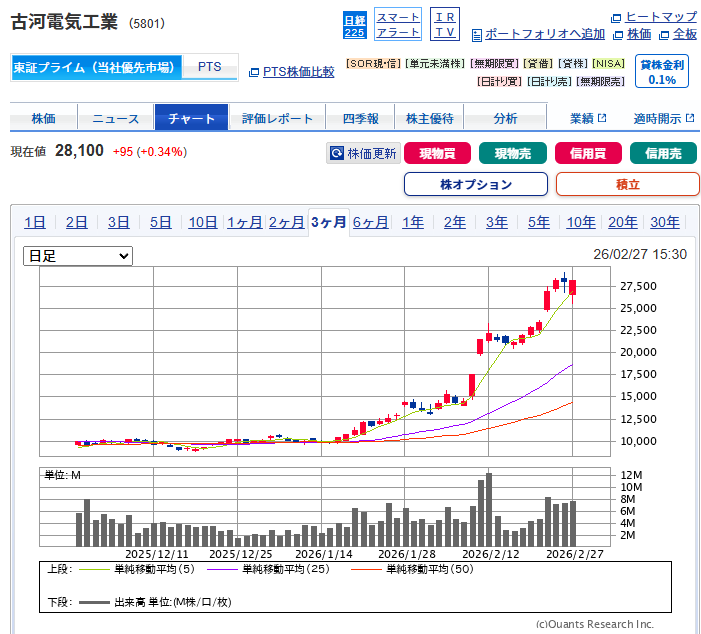The image size is (701, 634).
Task: Select 2日 chart period
Action: pyautogui.click(x=76, y=222)
